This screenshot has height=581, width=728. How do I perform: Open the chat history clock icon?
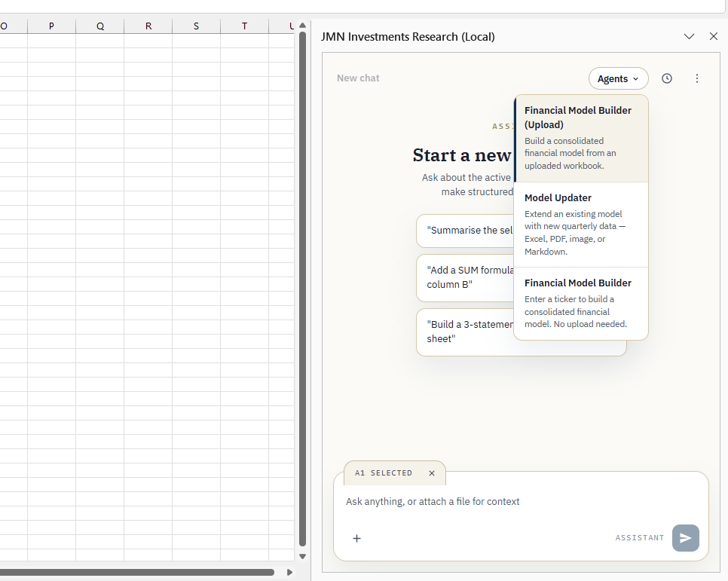tap(667, 78)
